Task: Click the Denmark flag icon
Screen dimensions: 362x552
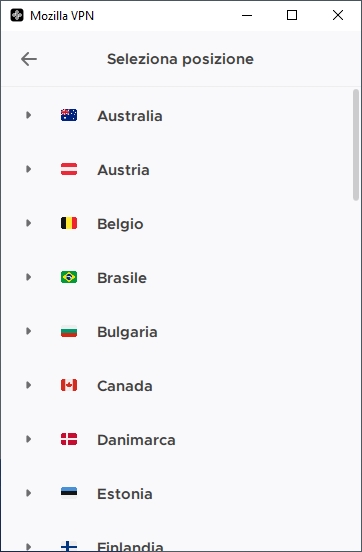Action: [69, 439]
